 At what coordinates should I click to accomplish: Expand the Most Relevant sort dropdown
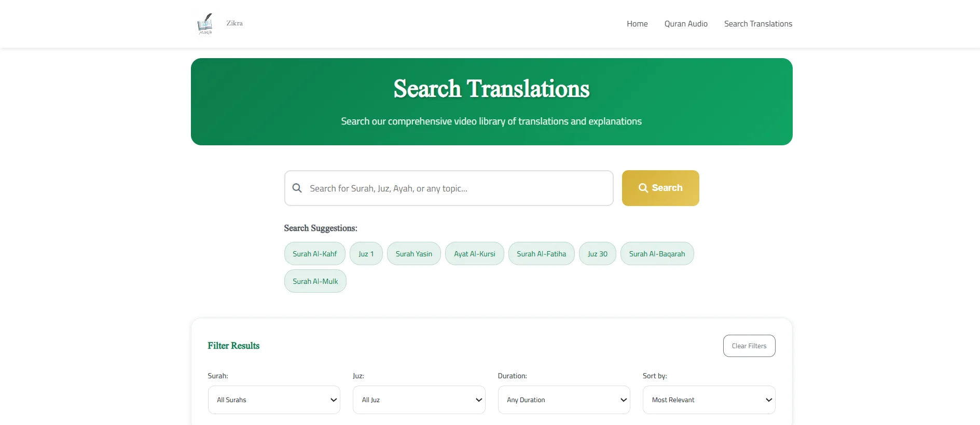(x=709, y=400)
